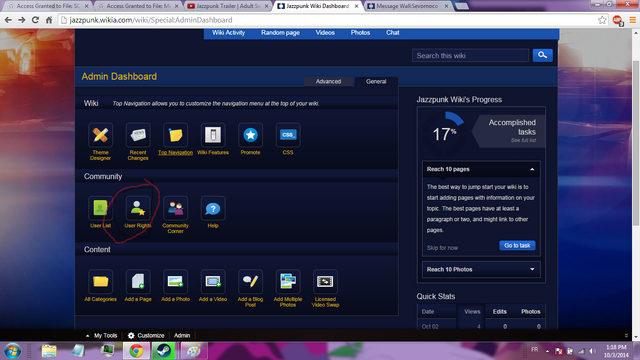Open All Categories folder icon
This screenshot has height=360, width=640.
click(100, 282)
